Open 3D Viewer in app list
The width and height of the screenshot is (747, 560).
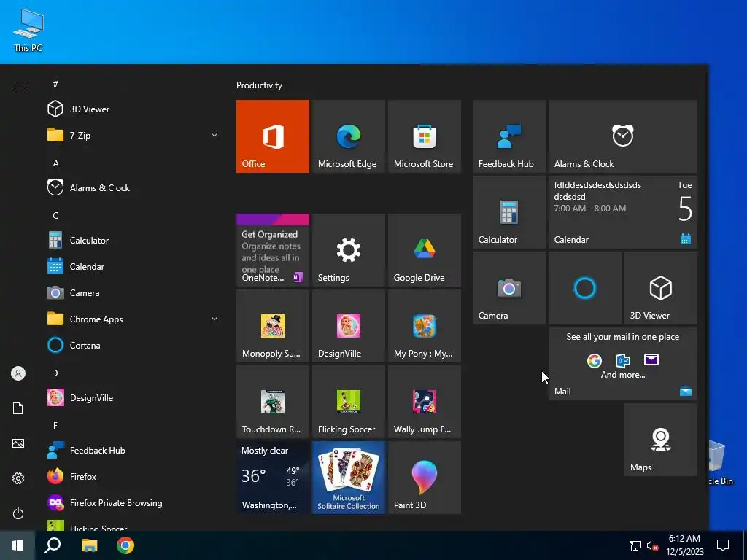133,109
